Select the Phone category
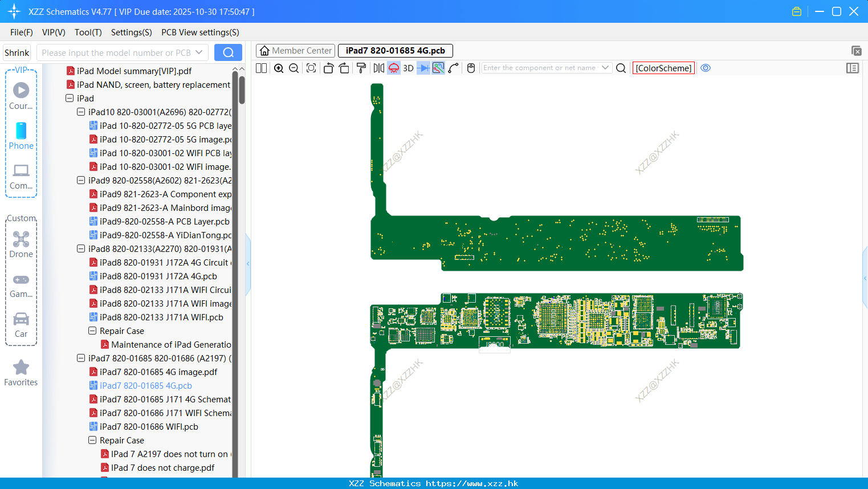This screenshot has width=868, height=489. pos(21,136)
